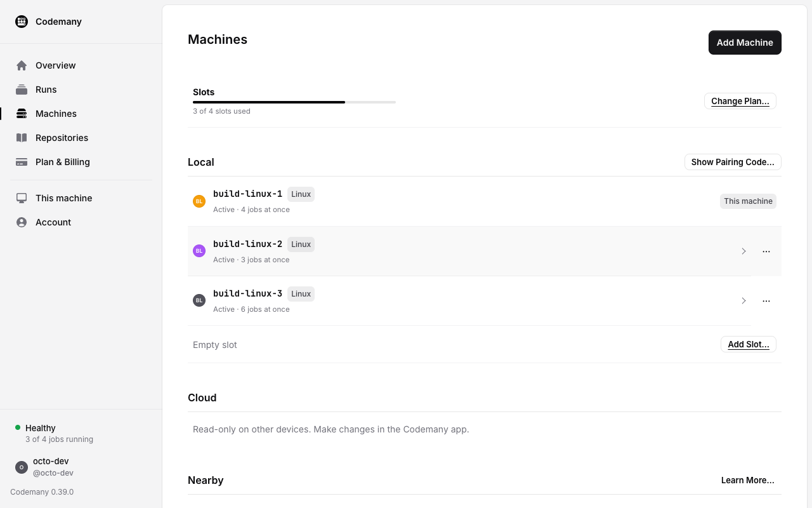This screenshot has height=508, width=812.
Task: Click the Repositories book icon
Action: pos(22,138)
